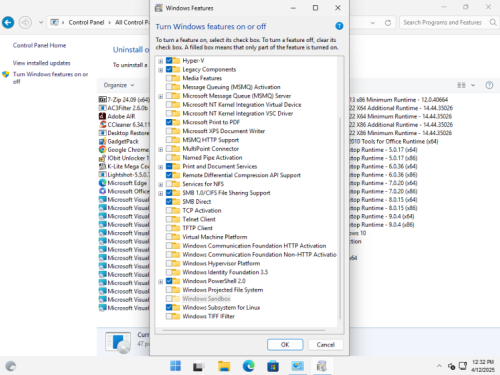
Task: Select the IObit Unlocker program icon
Action: point(103,158)
